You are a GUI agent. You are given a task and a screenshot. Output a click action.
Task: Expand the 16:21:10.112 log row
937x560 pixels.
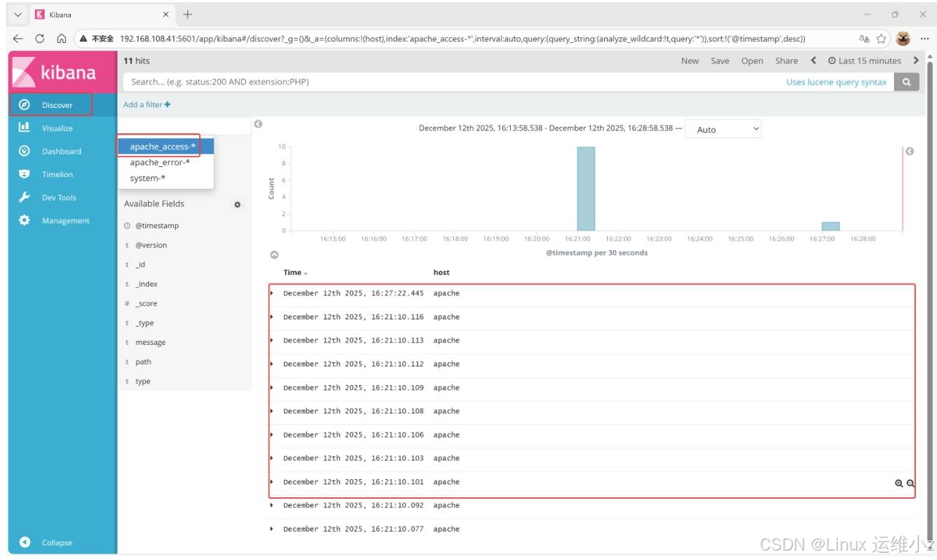pos(272,364)
